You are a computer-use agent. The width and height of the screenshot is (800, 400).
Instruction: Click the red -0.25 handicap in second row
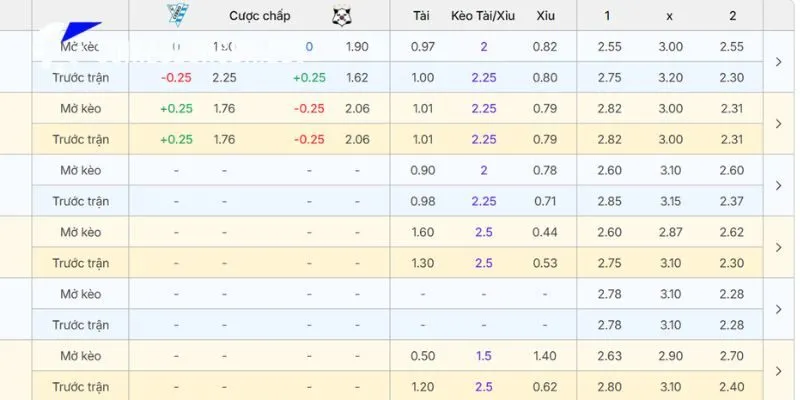click(176, 78)
